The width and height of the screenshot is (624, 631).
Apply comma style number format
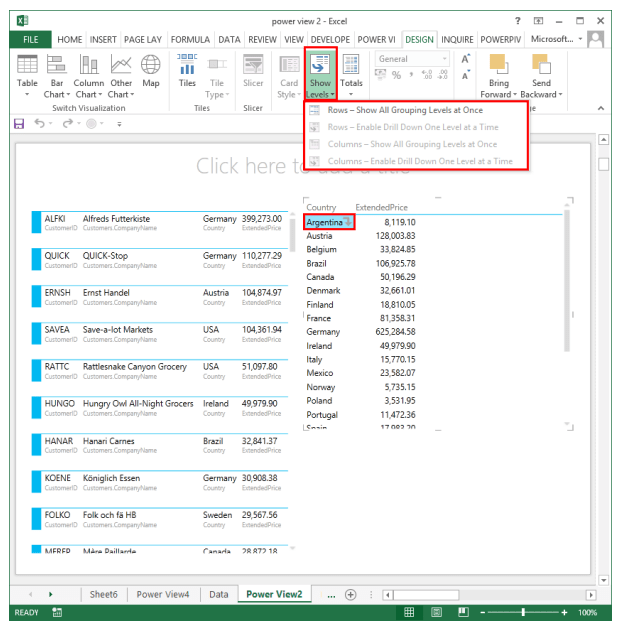coord(411,75)
